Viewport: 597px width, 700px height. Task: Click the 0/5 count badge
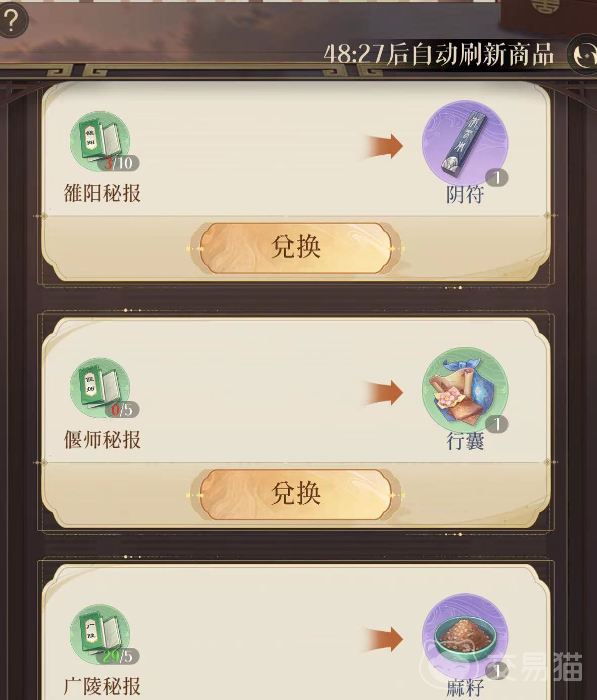tap(122, 409)
